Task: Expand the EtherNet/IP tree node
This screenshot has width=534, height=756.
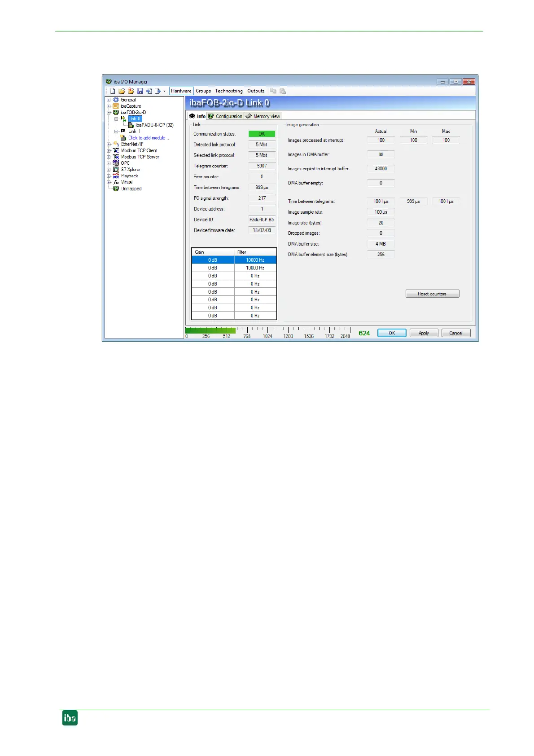Action: coord(109,145)
